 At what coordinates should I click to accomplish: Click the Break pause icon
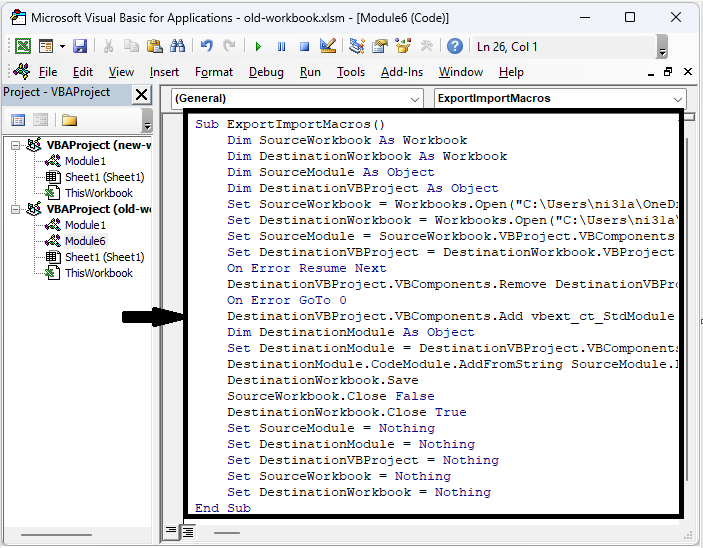click(282, 47)
